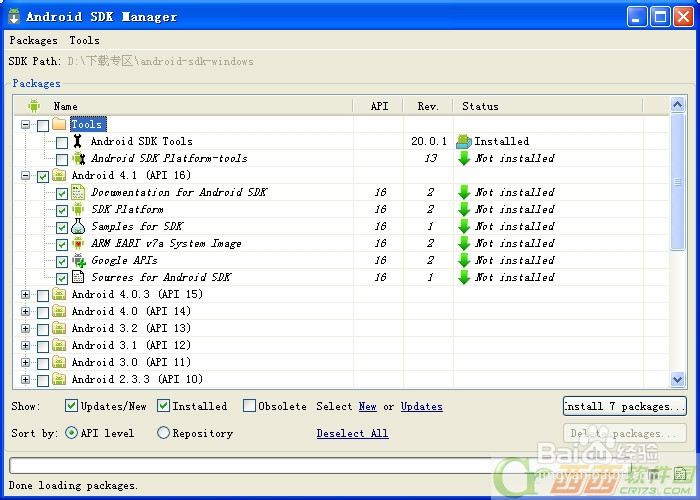The width and height of the screenshot is (700, 500).
Task: Click the Updates selection link
Action: [421, 406]
